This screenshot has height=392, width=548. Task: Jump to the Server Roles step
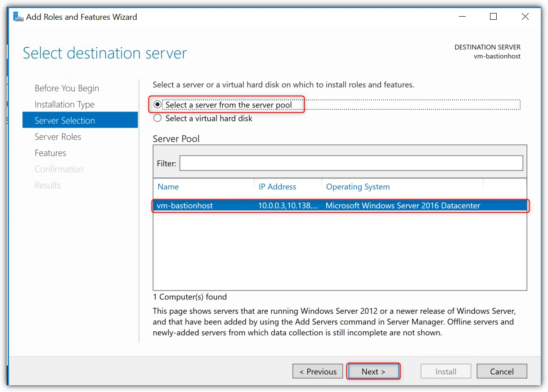58,137
